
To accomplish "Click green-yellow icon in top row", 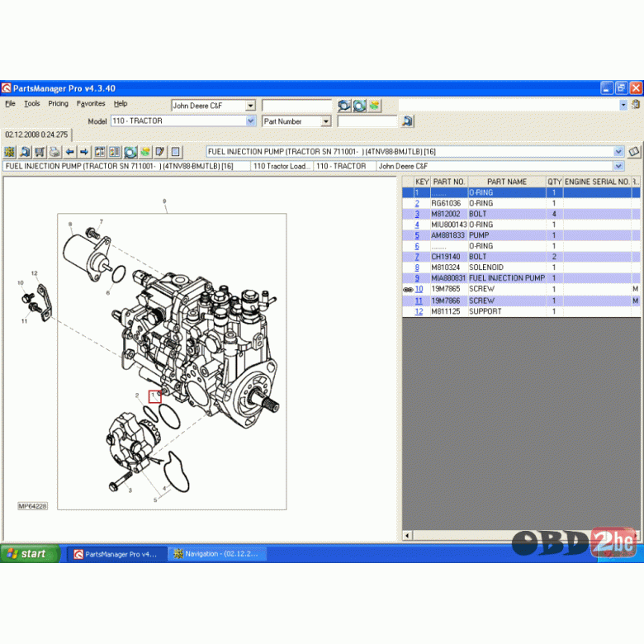I will [x=374, y=106].
